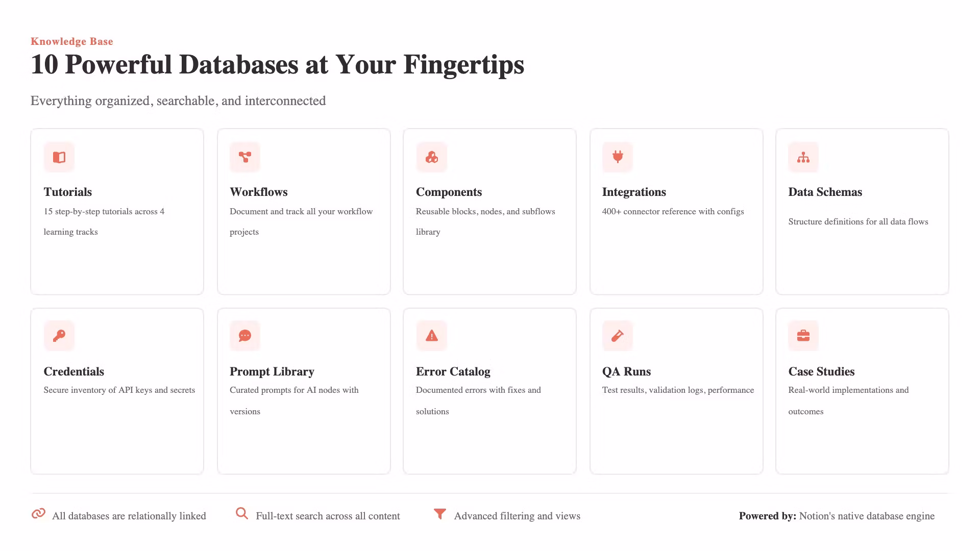Click the full-text search magnifier icon

click(242, 514)
